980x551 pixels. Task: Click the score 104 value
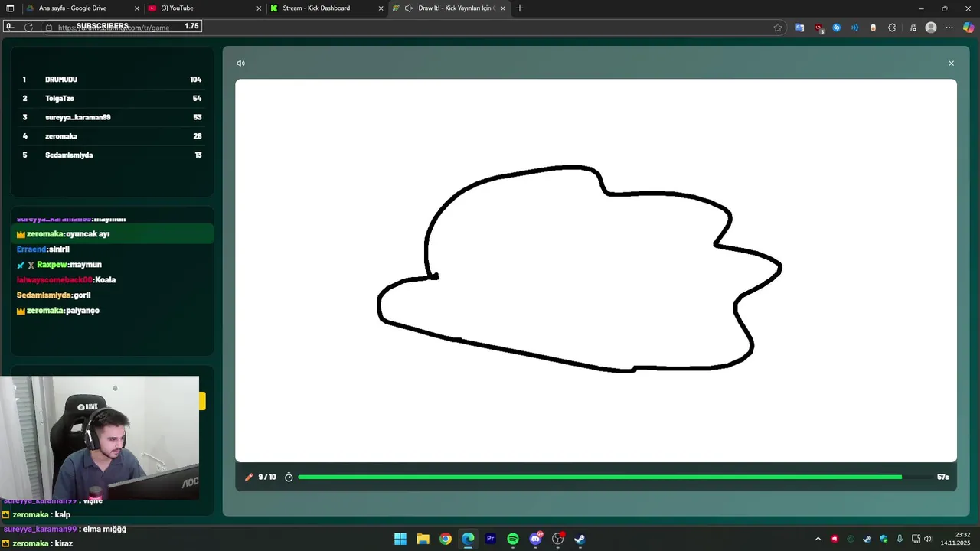196,80
